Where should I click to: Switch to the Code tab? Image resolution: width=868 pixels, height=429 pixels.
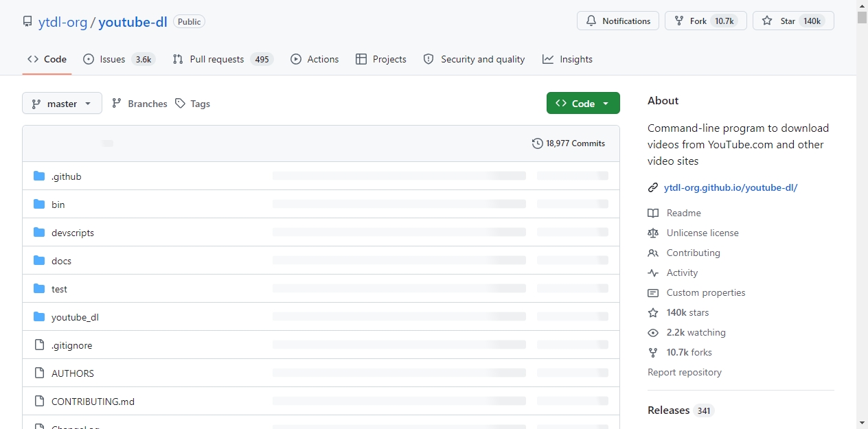47,59
